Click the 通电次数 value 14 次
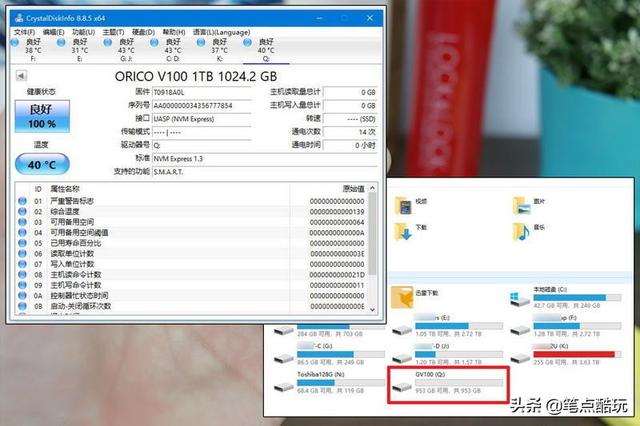The width and height of the screenshot is (640, 426). pyautogui.click(x=350, y=132)
